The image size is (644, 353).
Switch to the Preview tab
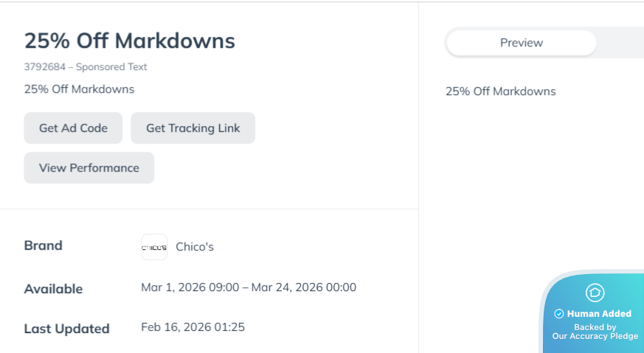click(521, 43)
